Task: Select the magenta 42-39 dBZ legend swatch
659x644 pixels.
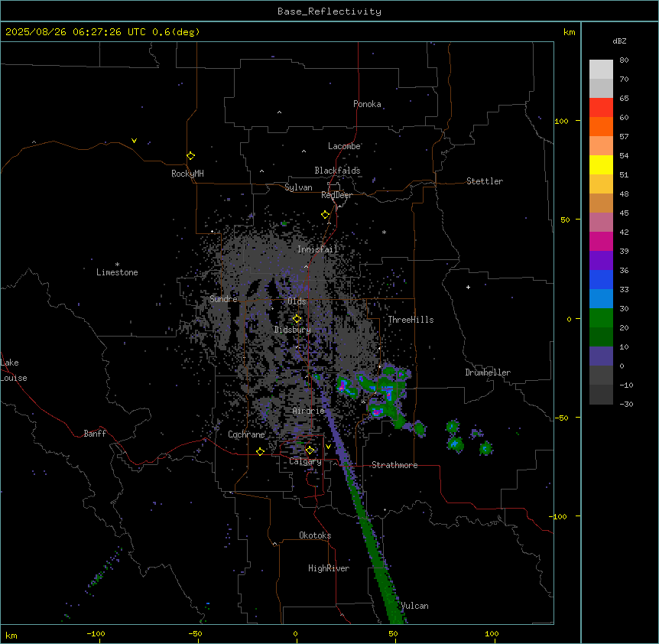Action: pos(601,241)
